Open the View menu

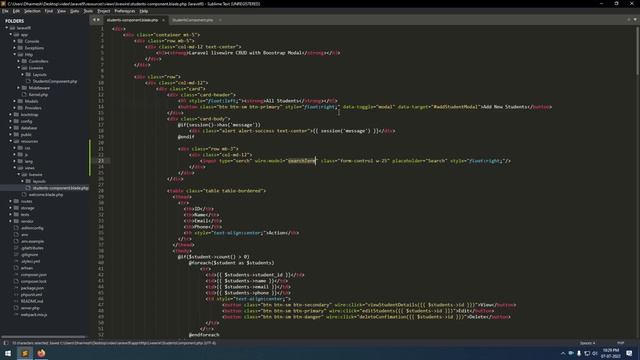click(x=61, y=11)
